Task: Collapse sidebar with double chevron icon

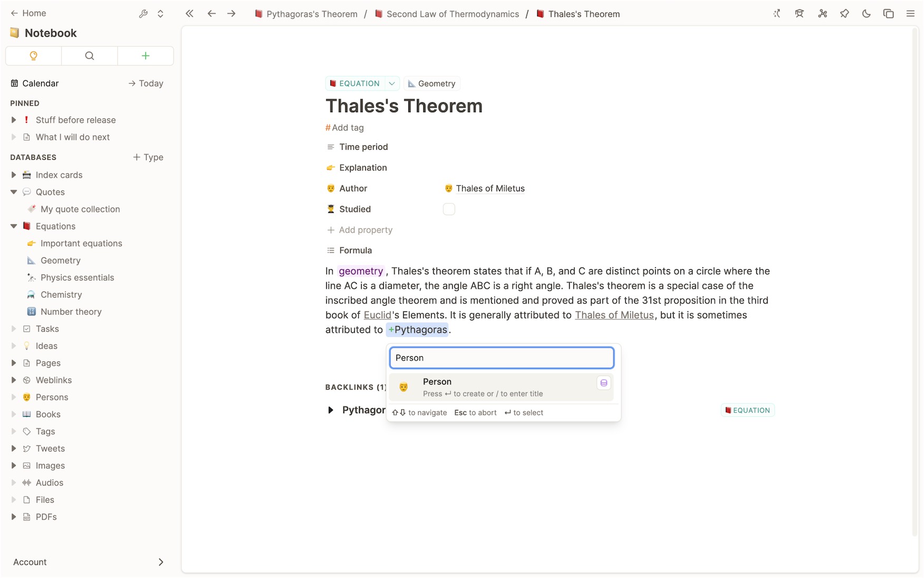Action: 190,14
